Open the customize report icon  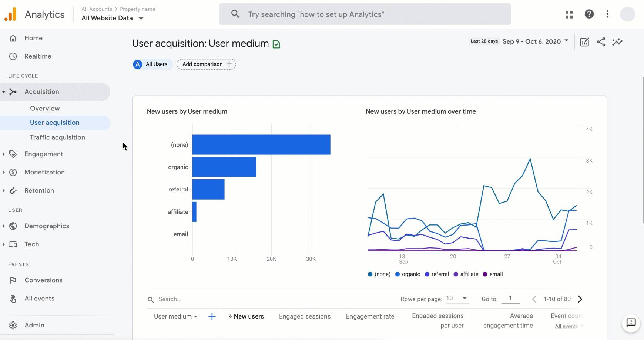(x=584, y=42)
